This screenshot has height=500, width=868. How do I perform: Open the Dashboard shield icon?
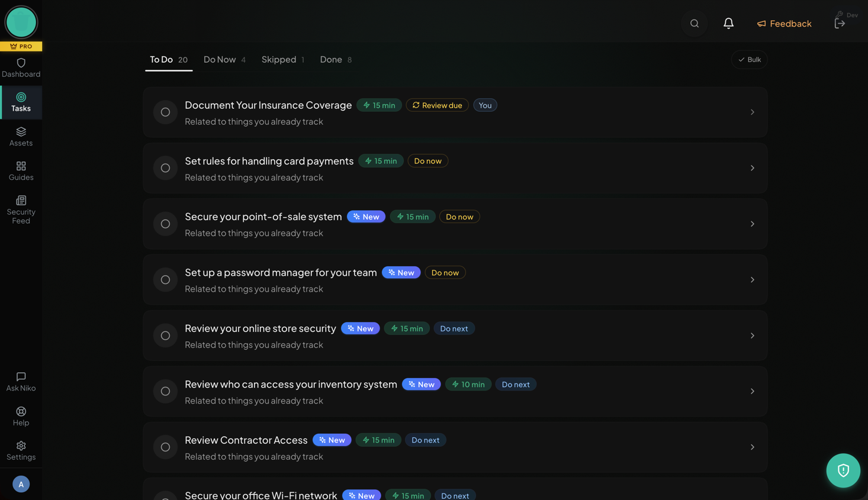coord(21,63)
